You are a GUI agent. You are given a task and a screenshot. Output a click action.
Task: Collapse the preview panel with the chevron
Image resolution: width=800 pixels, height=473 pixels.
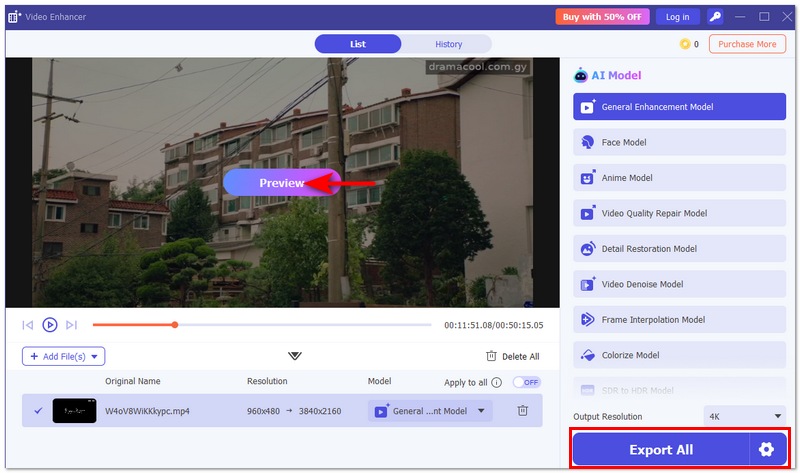(x=294, y=356)
